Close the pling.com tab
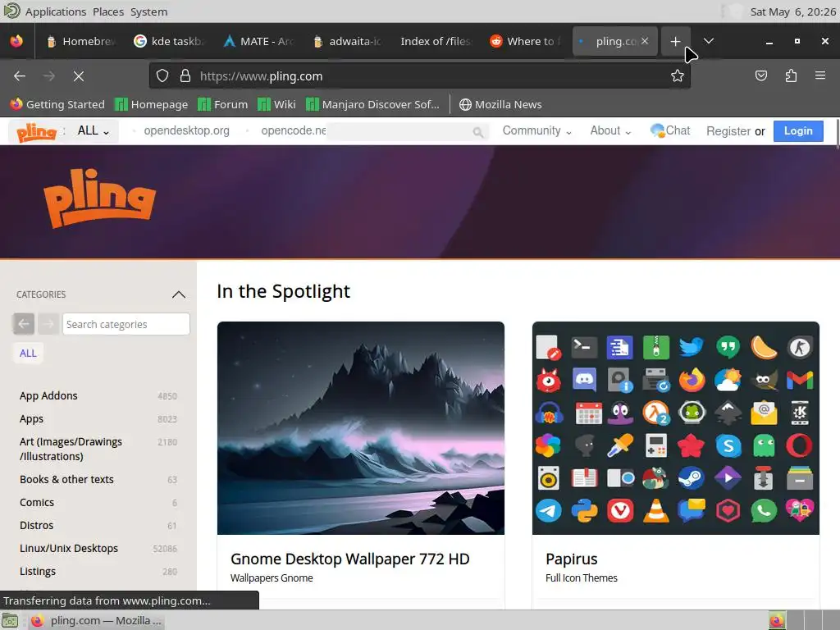Screen dimensions: 840x630 pos(645,41)
